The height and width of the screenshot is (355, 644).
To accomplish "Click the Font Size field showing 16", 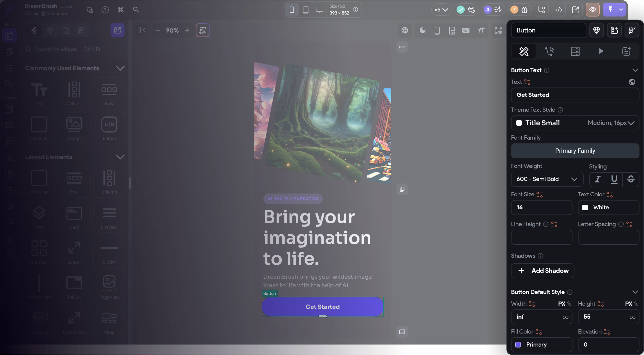I will click(542, 207).
